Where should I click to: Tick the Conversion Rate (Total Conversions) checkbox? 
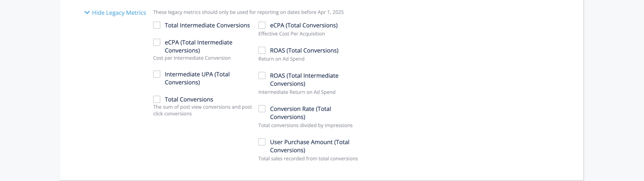point(262,109)
